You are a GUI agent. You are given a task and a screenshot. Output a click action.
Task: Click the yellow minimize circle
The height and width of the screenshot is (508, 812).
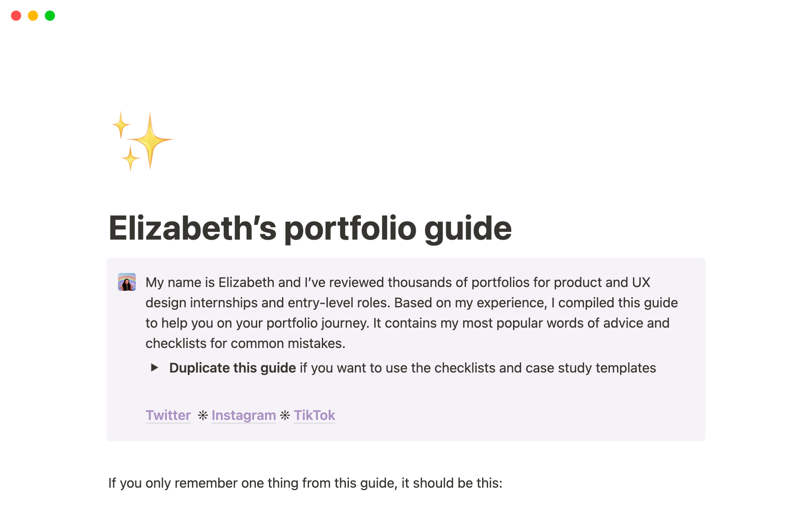(x=33, y=15)
